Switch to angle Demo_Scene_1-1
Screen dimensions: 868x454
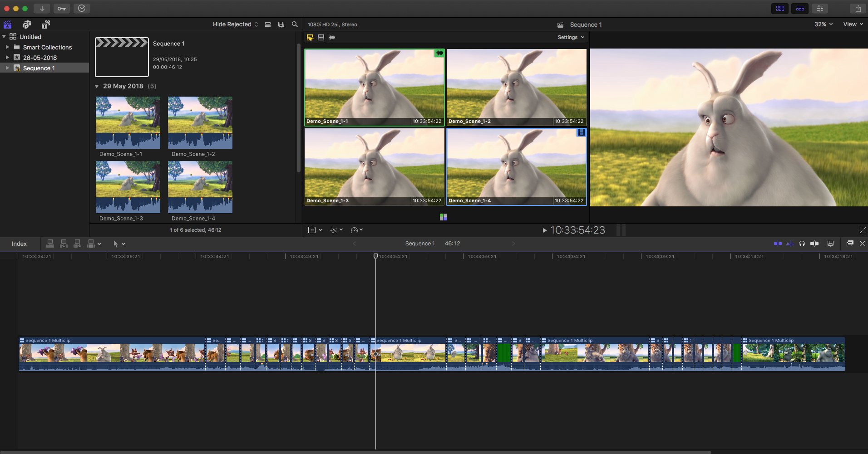pos(375,88)
